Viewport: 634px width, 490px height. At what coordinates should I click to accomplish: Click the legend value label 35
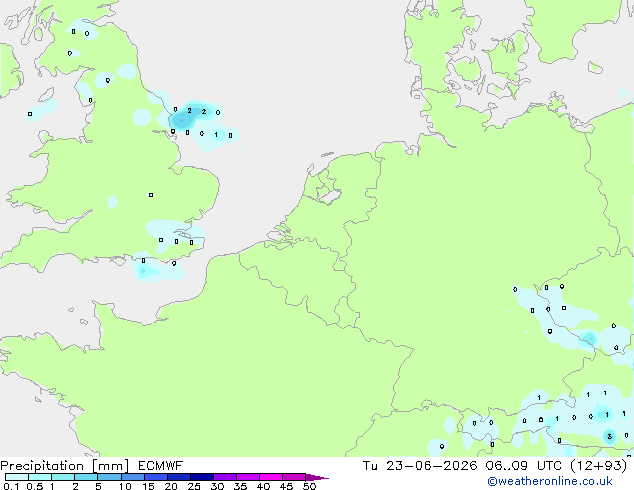point(240,486)
